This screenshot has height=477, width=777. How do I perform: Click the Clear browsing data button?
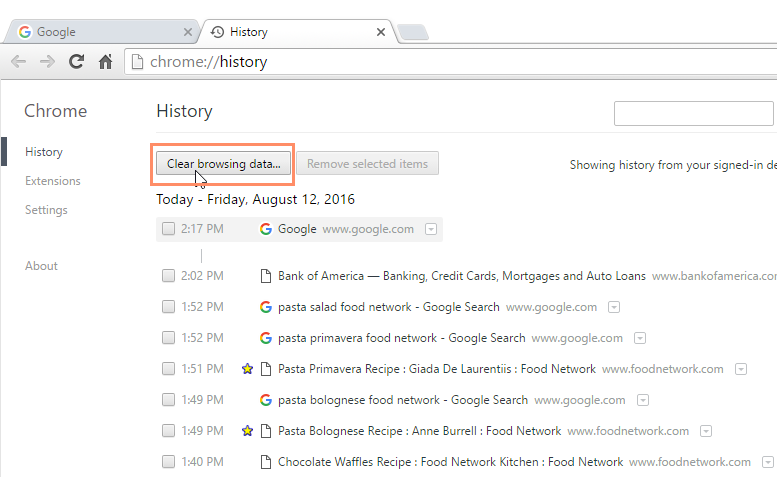pos(223,164)
